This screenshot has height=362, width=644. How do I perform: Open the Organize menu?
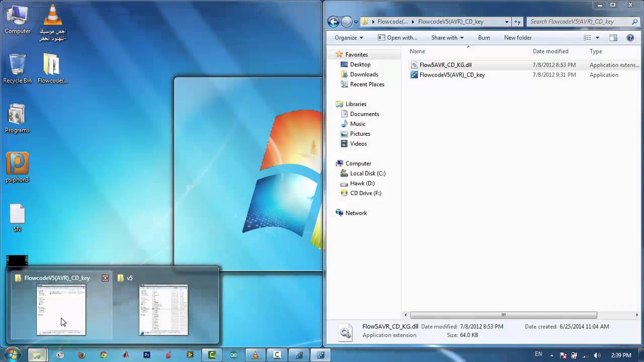pyautogui.click(x=349, y=38)
